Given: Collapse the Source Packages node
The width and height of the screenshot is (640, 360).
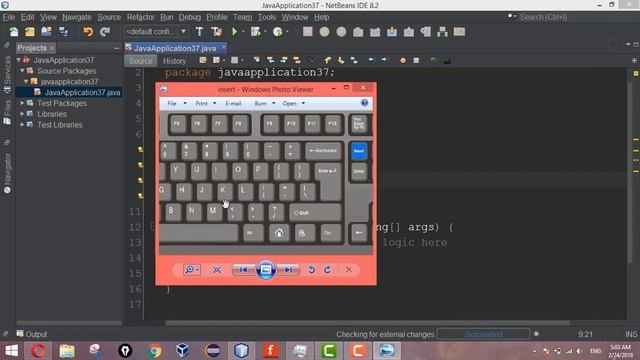Looking at the screenshot, I should tap(22, 71).
